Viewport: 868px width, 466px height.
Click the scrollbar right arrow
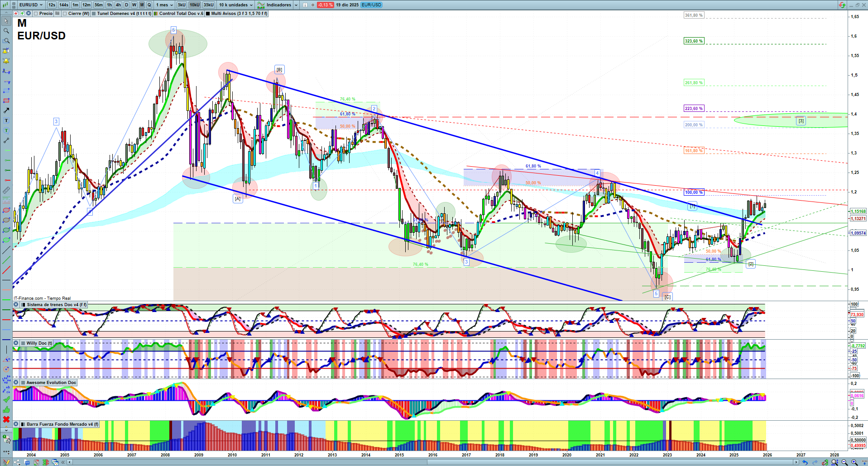pos(796,462)
